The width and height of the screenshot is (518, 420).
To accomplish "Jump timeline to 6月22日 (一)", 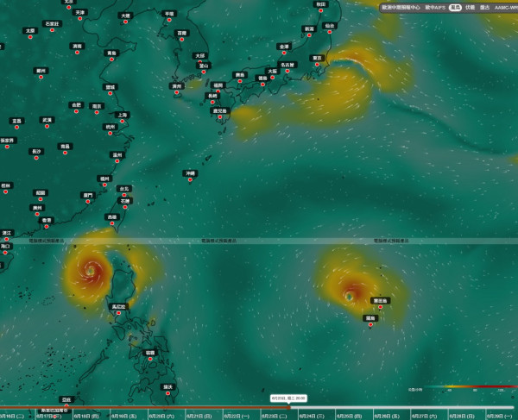I will 237,416.
